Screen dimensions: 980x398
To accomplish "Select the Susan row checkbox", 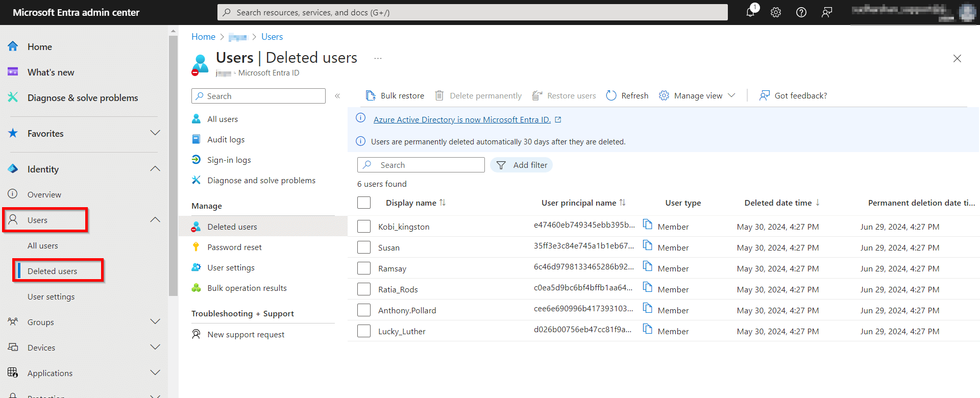I will point(364,247).
